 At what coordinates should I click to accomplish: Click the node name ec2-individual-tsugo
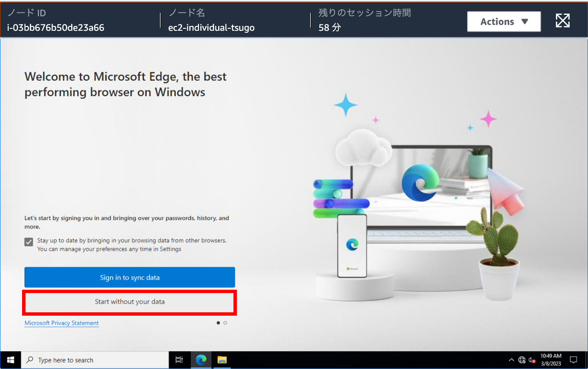[211, 27]
